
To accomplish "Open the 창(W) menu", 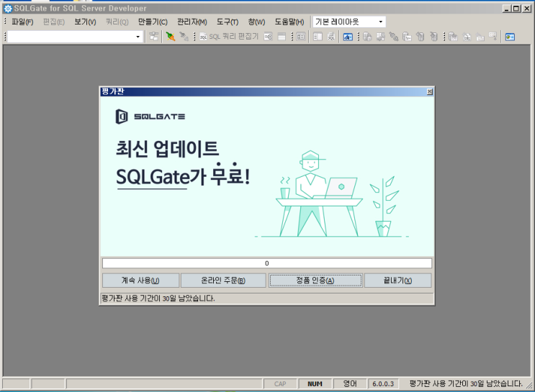I will pyautogui.click(x=256, y=22).
